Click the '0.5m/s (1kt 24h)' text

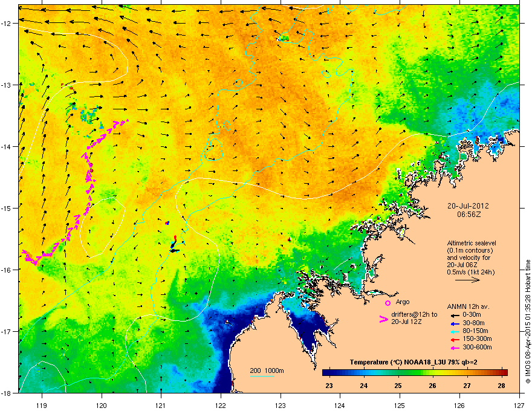click(470, 273)
